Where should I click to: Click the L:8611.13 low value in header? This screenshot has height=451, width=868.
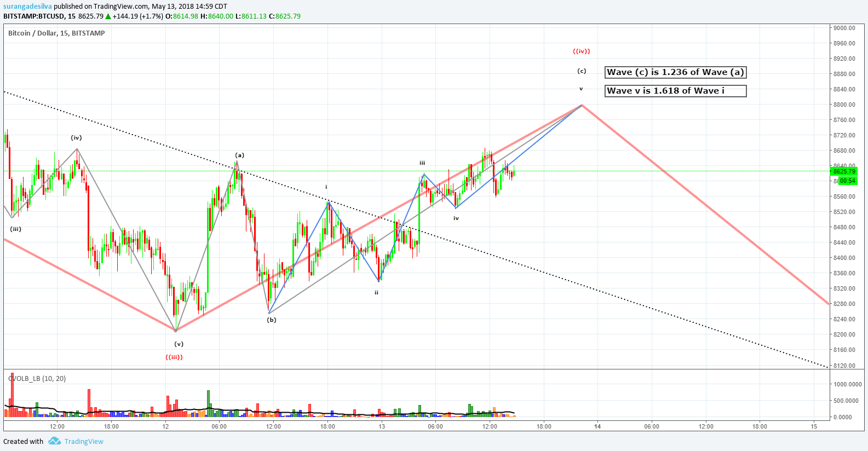point(251,16)
